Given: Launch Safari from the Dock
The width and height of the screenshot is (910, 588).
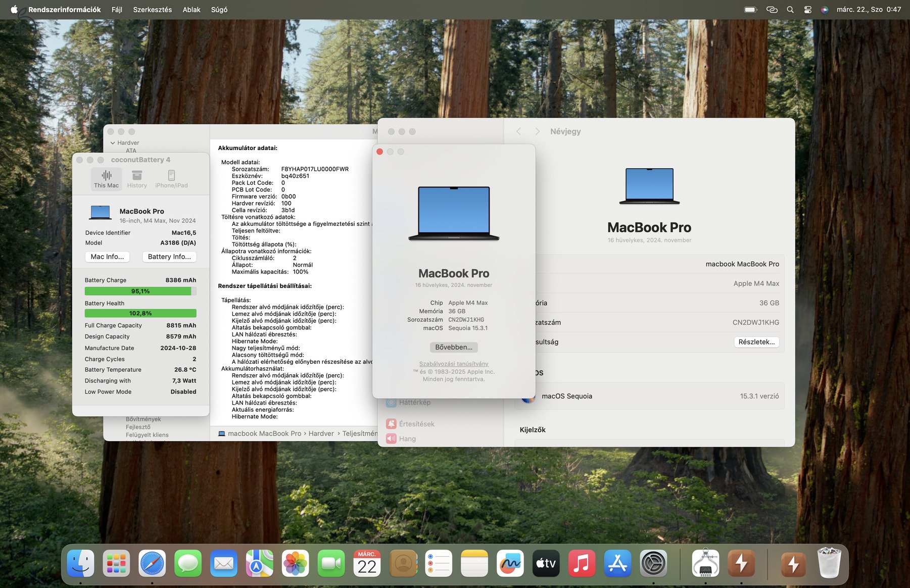Looking at the screenshot, I should tap(152, 563).
